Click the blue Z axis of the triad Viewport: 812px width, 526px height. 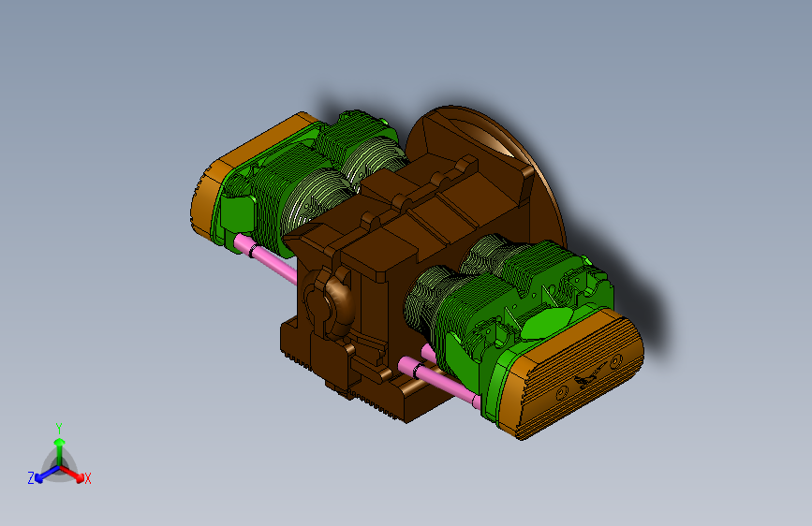coord(48,475)
